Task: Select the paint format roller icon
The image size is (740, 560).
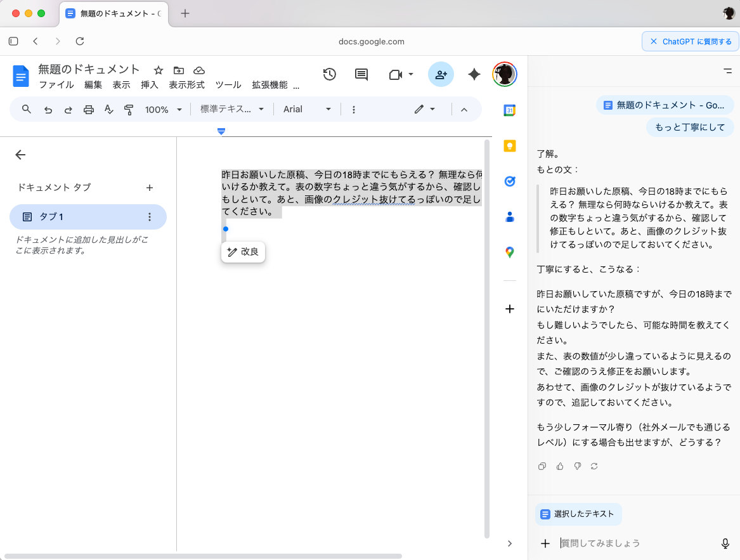Action: coord(129,109)
